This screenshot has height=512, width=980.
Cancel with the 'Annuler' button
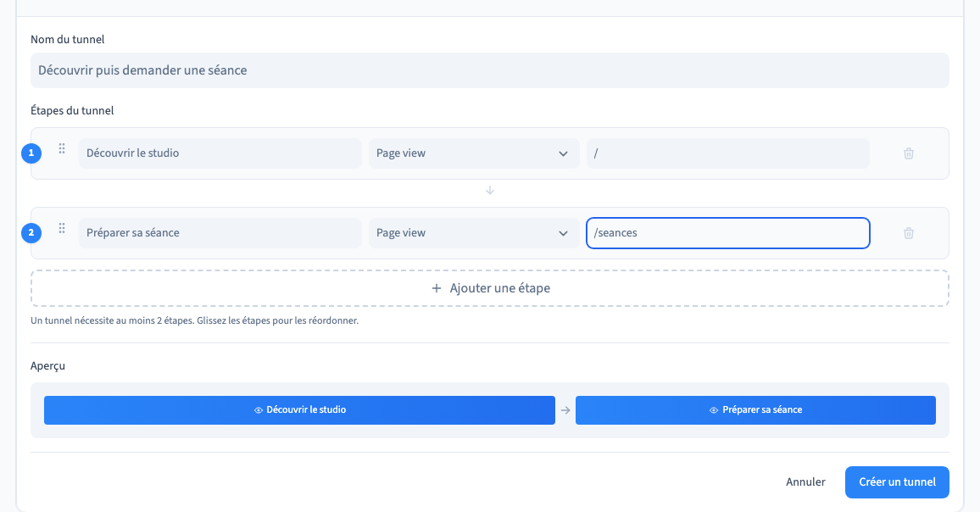[805, 482]
